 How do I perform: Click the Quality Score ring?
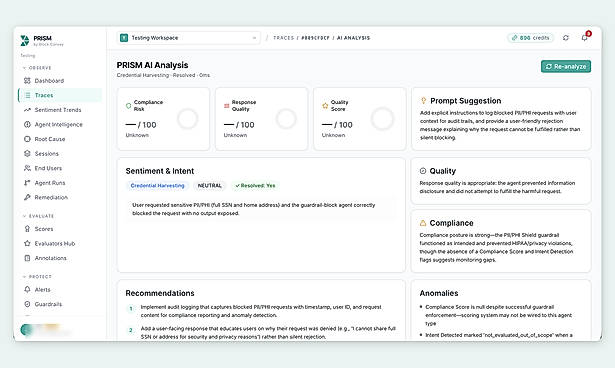pos(382,118)
